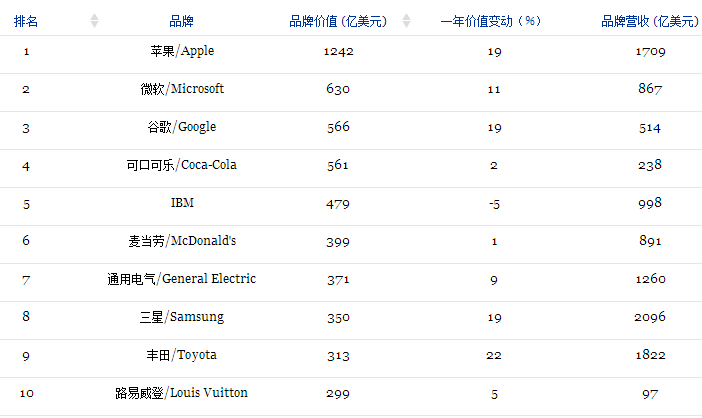Click 通用电气/General Electric entry
The width and height of the screenshot is (702, 418).
(181, 279)
